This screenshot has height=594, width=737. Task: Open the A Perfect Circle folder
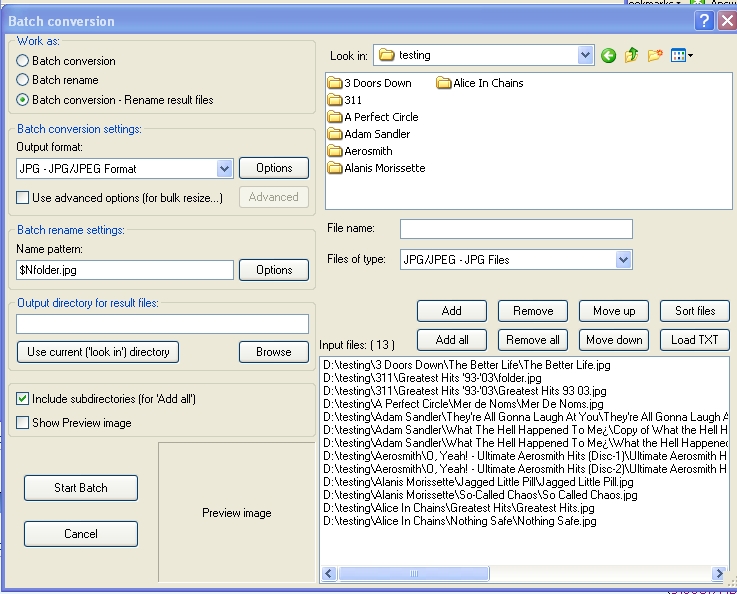coord(373,117)
